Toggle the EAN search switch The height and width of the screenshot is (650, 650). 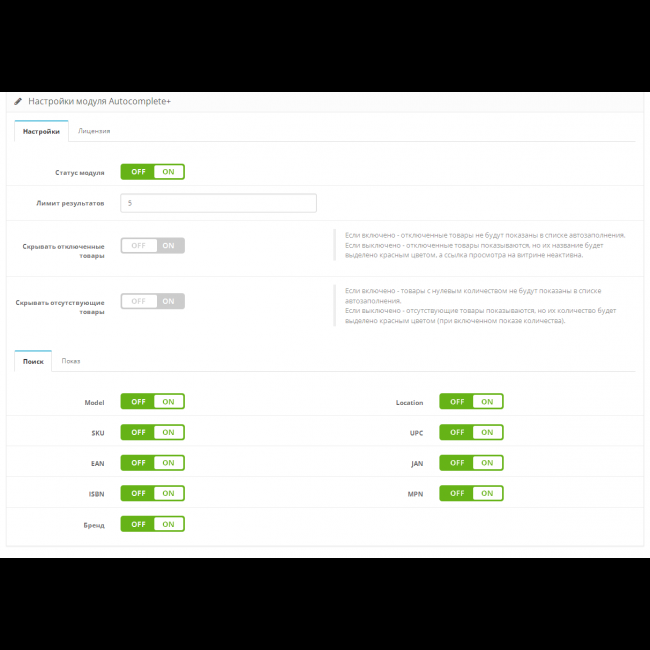tap(152, 463)
